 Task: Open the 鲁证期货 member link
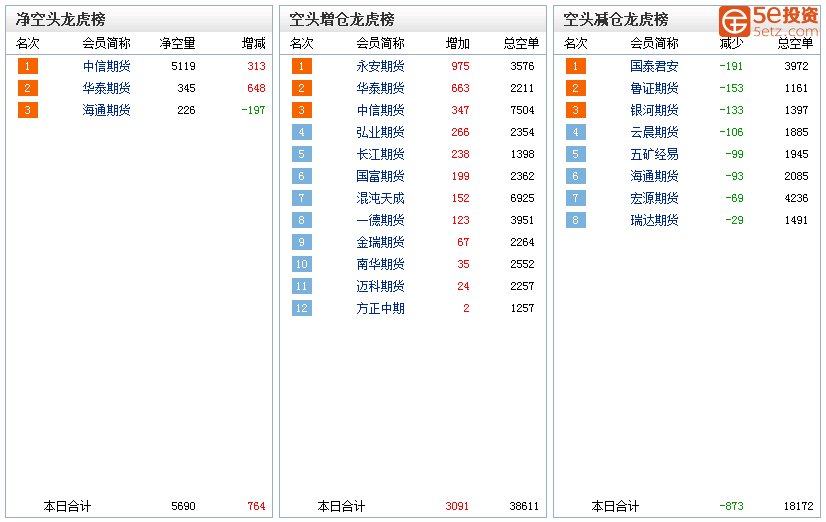point(654,88)
